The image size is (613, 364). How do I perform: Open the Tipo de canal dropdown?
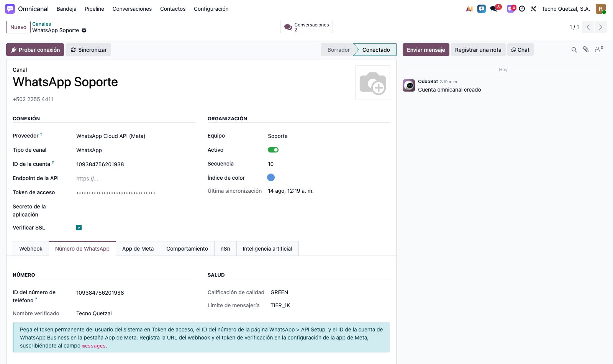(x=136, y=150)
